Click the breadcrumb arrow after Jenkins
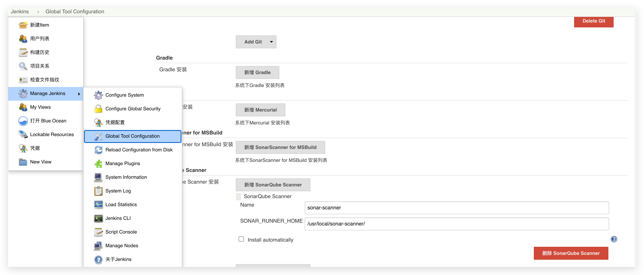Screen dimensions: 644x275 [x=38, y=12]
